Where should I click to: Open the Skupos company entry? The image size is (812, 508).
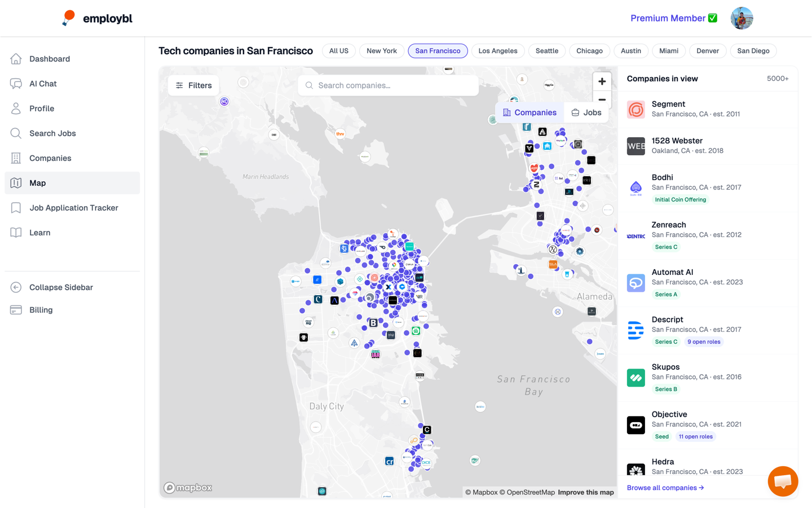pyautogui.click(x=708, y=378)
